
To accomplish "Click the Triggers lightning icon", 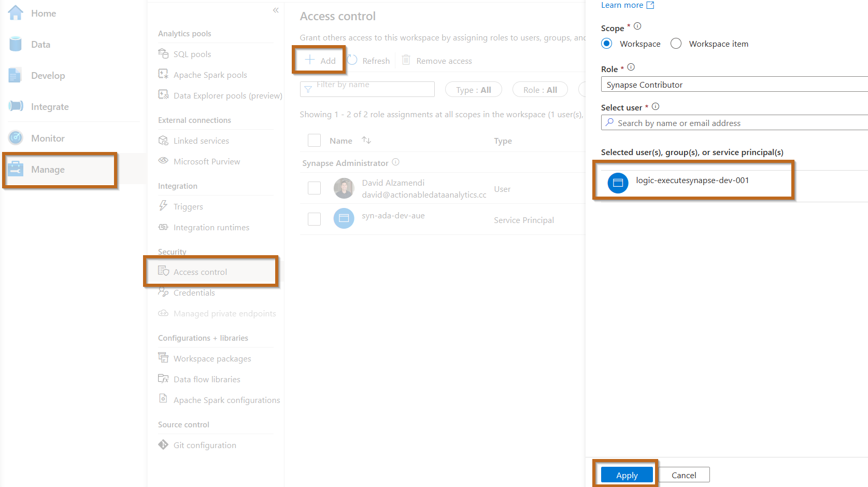I will (x=163, y=206).
